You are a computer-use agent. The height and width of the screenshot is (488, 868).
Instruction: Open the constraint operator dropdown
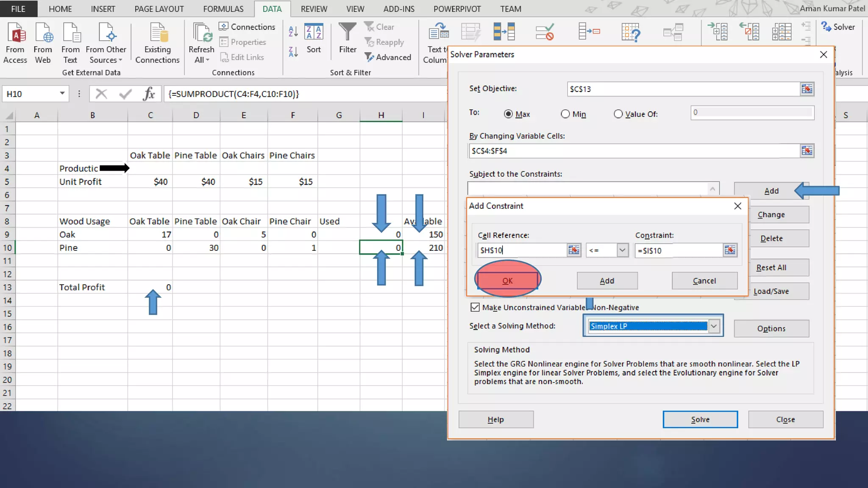[x=622, y=250]
